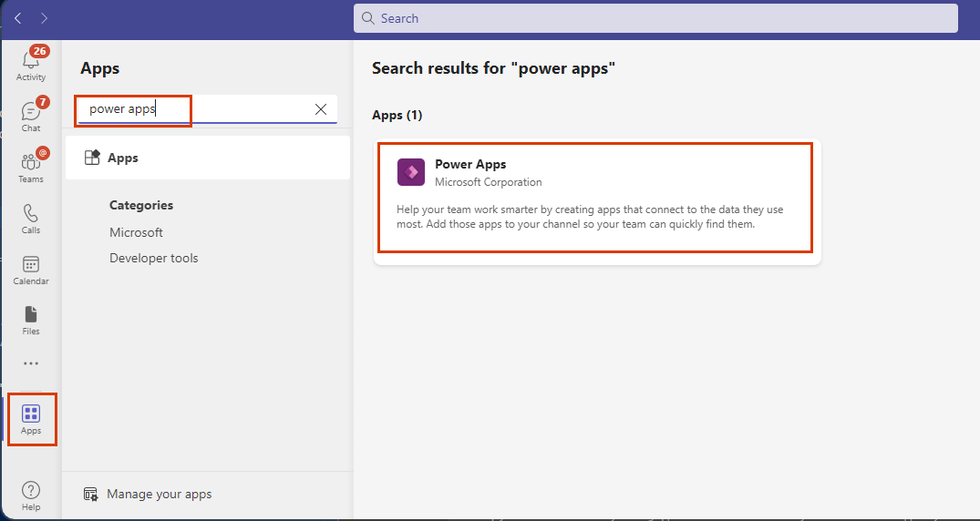
Task: Click the Apps (1) results heading
Action: coord(397,116)
